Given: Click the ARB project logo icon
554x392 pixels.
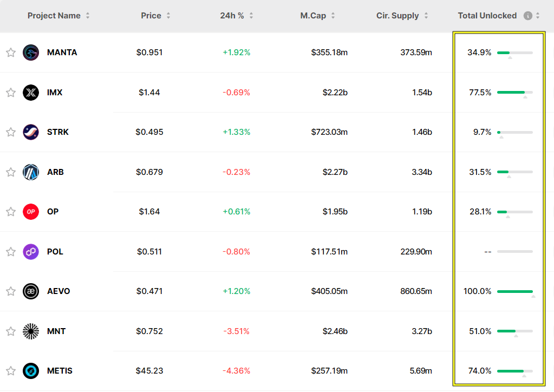Looking at the screenshot, I should pos(31,172).
